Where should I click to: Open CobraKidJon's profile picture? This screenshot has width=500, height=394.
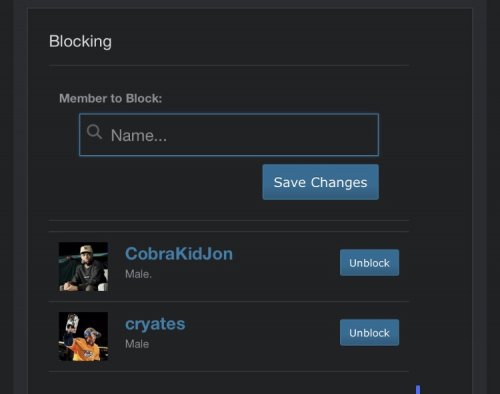(83, 267)
